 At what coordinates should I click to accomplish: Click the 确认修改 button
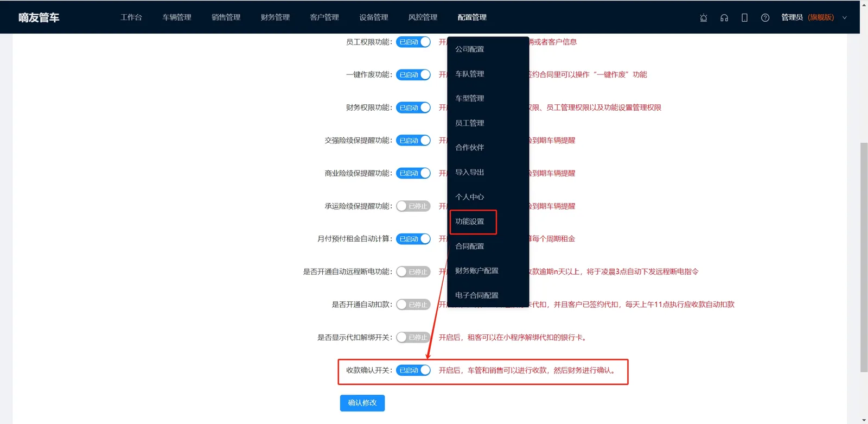click(x=362, y=403)
